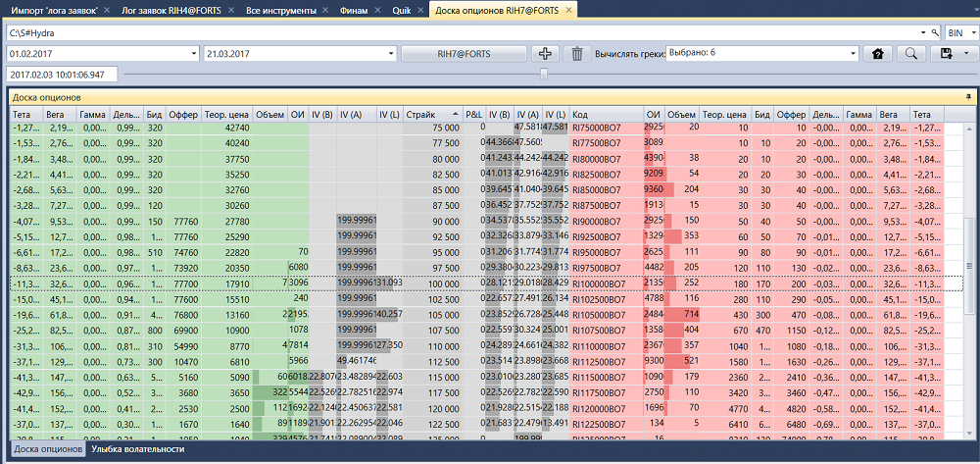Click the home icon button
The height and width of the screenshot is (464, 980).
(877, 54)
